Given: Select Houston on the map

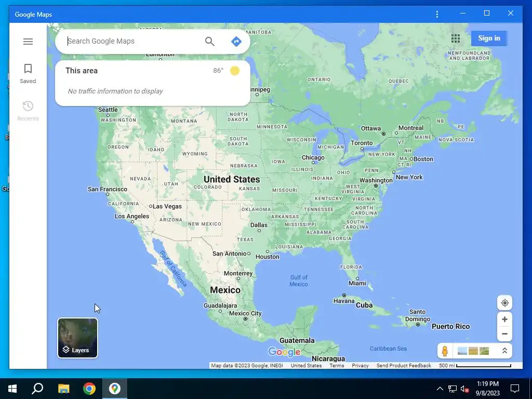Looking at the screenshot, I should [268, 257].
